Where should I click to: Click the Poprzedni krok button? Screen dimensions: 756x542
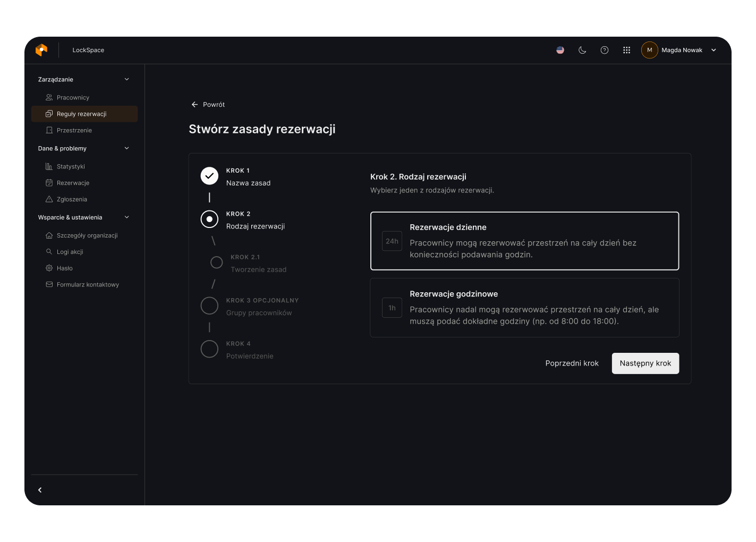pyautogui.click(x=572, y=363)
